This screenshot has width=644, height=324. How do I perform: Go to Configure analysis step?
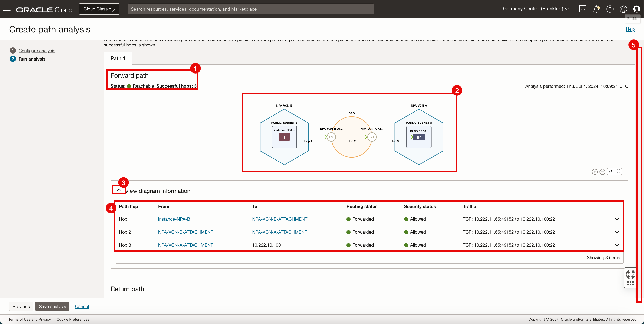(37, 51)
